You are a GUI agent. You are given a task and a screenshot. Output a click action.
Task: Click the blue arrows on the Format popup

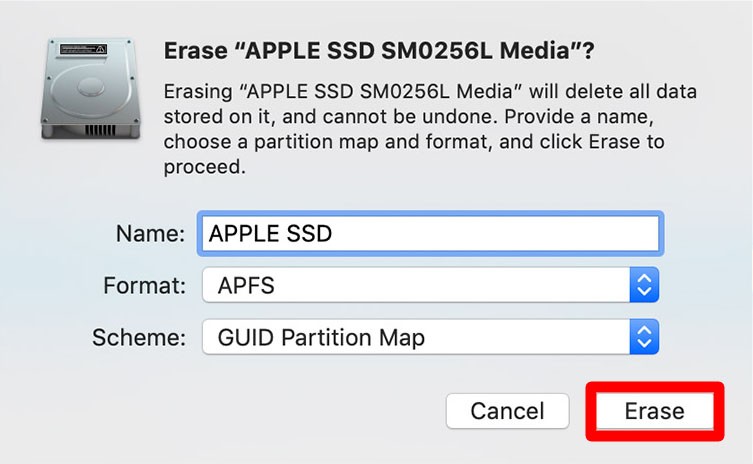645,286
